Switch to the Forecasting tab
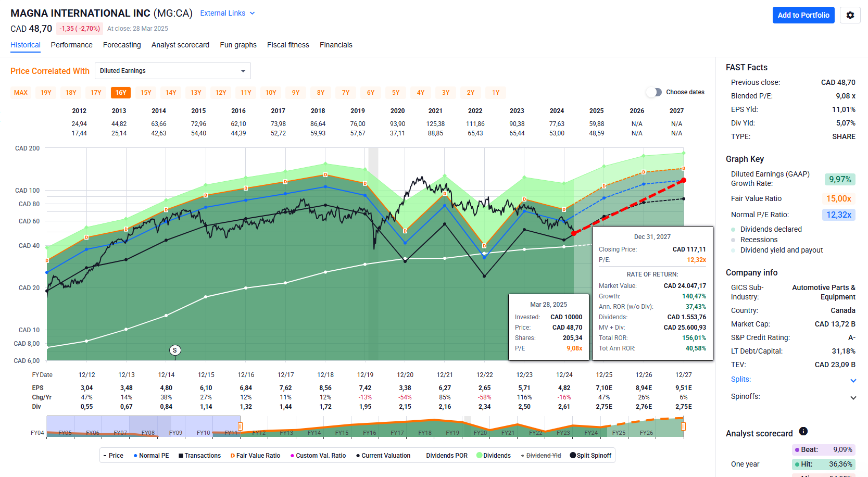 point(122,45)
